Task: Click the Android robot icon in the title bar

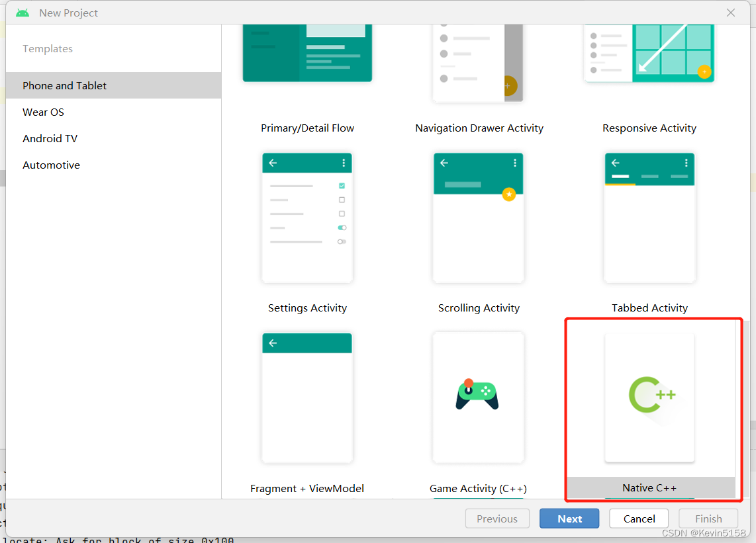Action: (23, 12)
